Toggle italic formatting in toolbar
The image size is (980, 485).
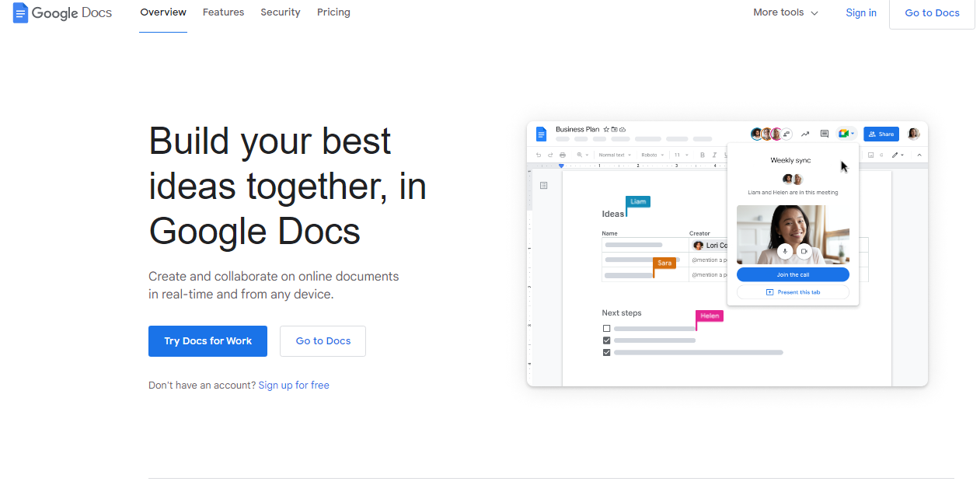[x=714, y=155]
